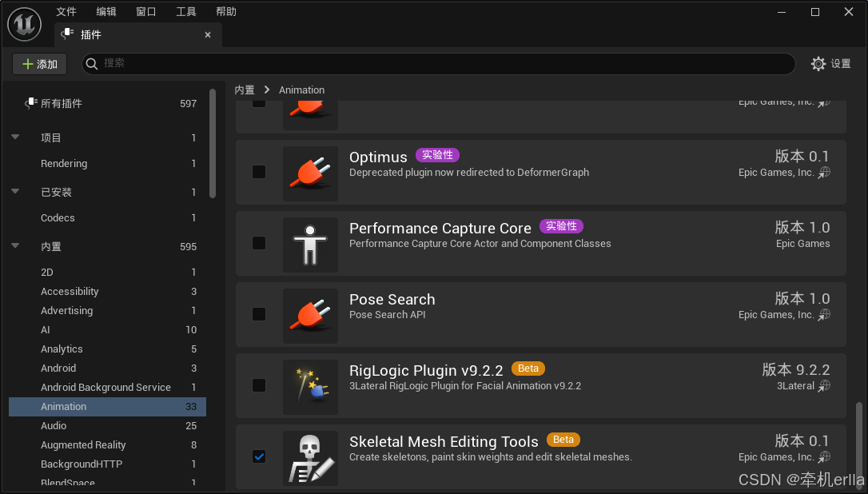Image resolution: width=868 pixels, height=494 pixels.
Task: Click the RigLogic magic wand icon
Action: [311, 387]
